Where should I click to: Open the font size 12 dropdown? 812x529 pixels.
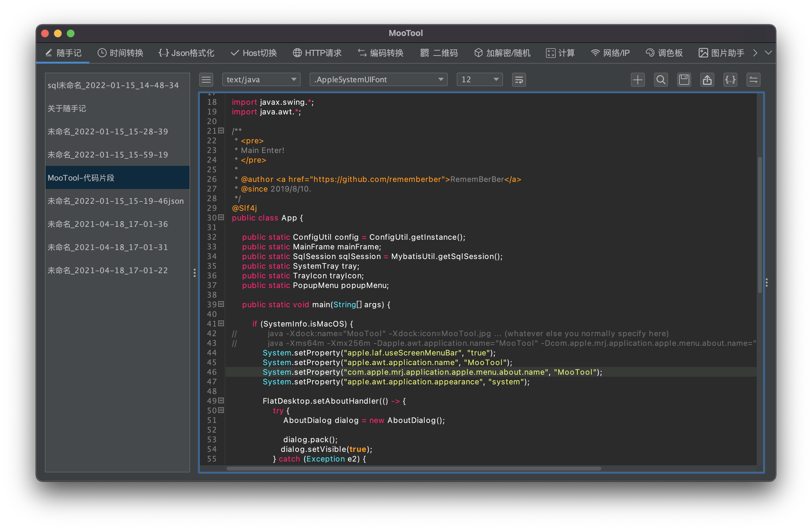point(479,80)
